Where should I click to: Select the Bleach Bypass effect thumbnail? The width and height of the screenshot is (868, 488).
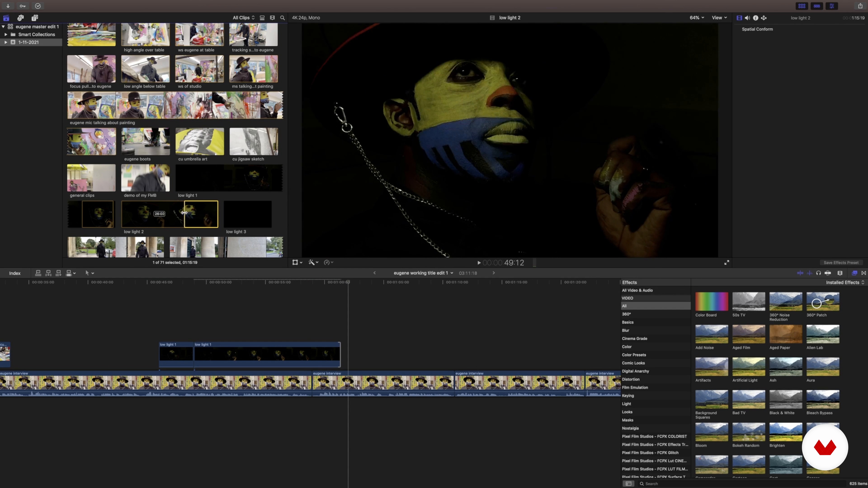823,399
